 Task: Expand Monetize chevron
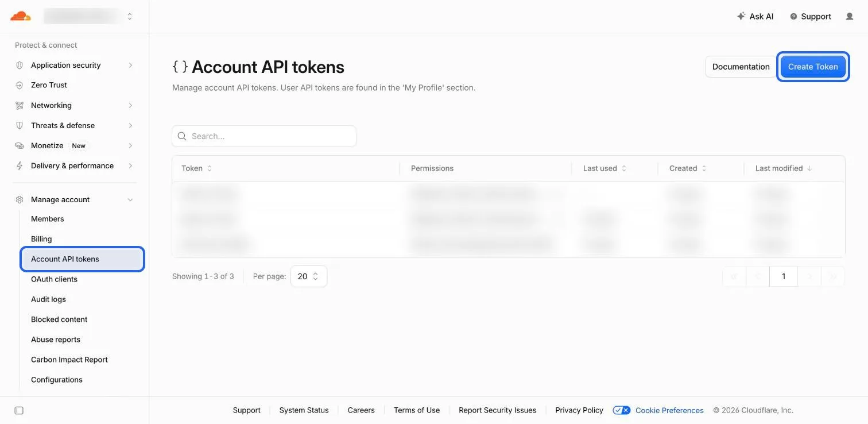pyautogui.click(x=130, y=146)
